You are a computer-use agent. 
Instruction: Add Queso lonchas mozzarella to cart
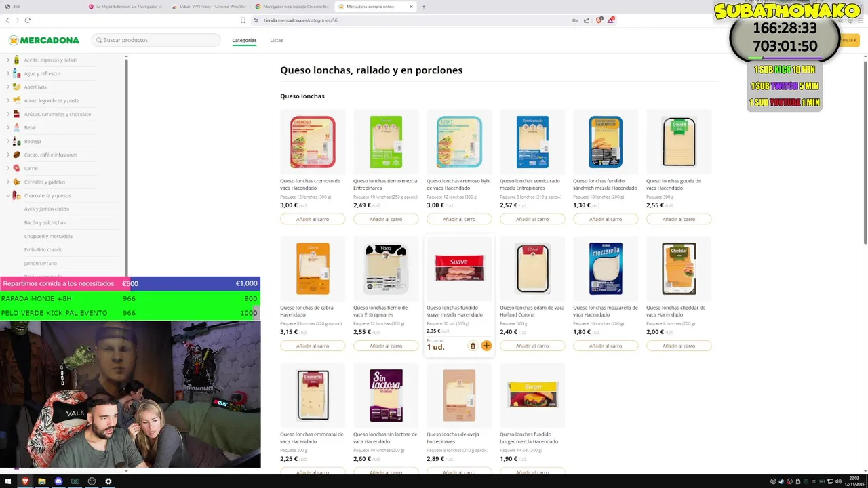(606, 346)
